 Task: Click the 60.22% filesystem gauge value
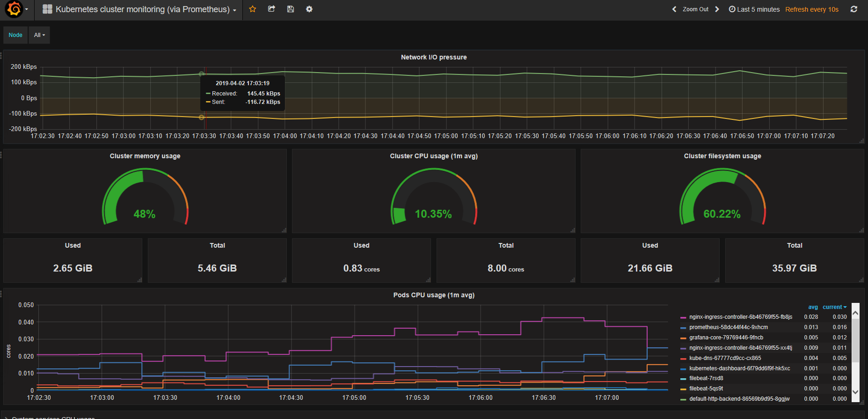tap(722, 214)
